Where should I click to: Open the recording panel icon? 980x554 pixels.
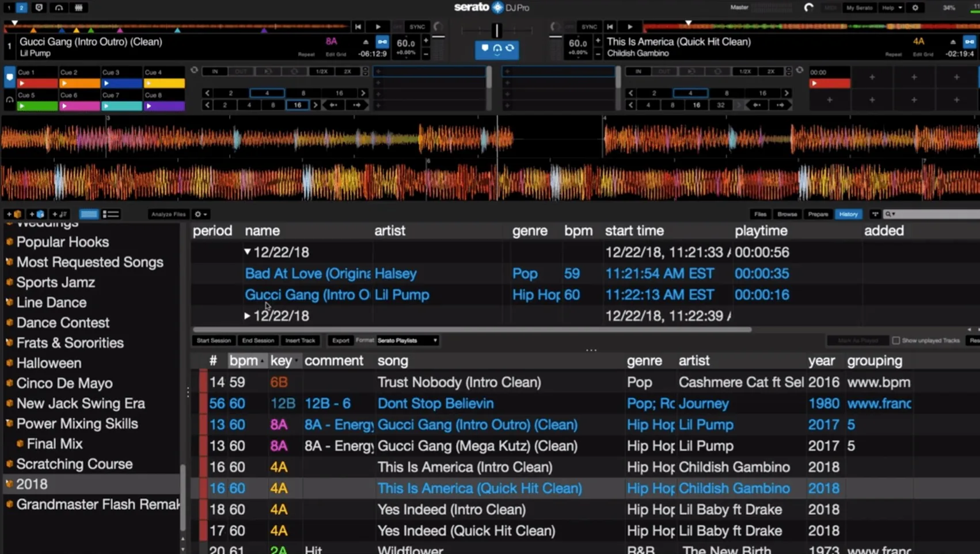(39, 7)
